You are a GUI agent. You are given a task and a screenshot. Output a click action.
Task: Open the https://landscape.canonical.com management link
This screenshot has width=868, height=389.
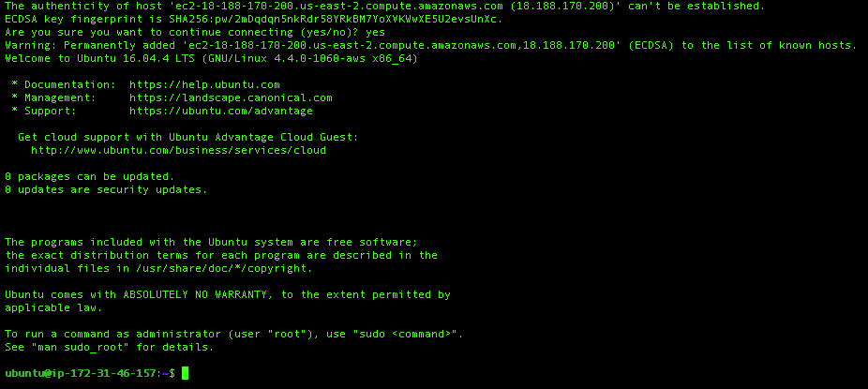pos(231,97)
